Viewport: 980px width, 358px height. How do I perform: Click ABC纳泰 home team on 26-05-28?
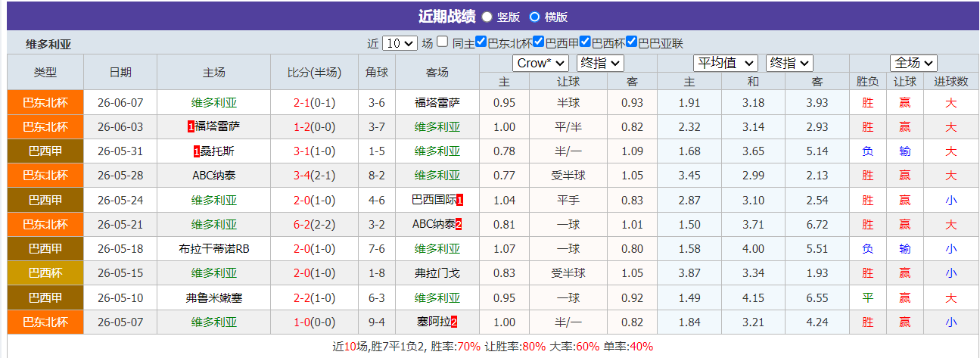[214, 175]
